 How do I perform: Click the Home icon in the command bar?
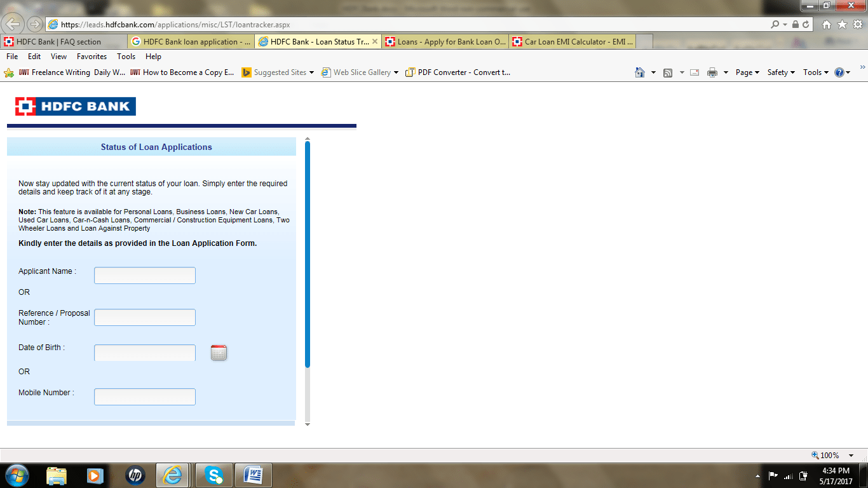[640, 72]
